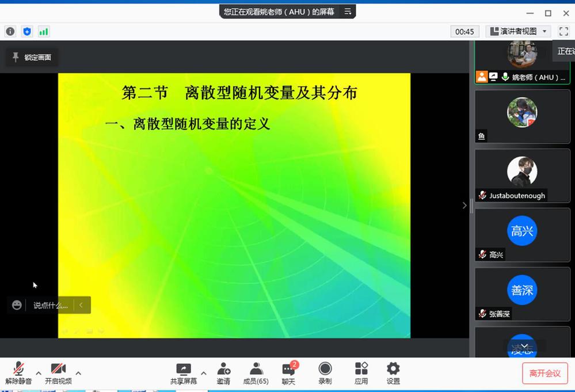575x392 pixels.
Task: Click the meeting info icon
Action: pyautogui.click(x=10, y=32)
